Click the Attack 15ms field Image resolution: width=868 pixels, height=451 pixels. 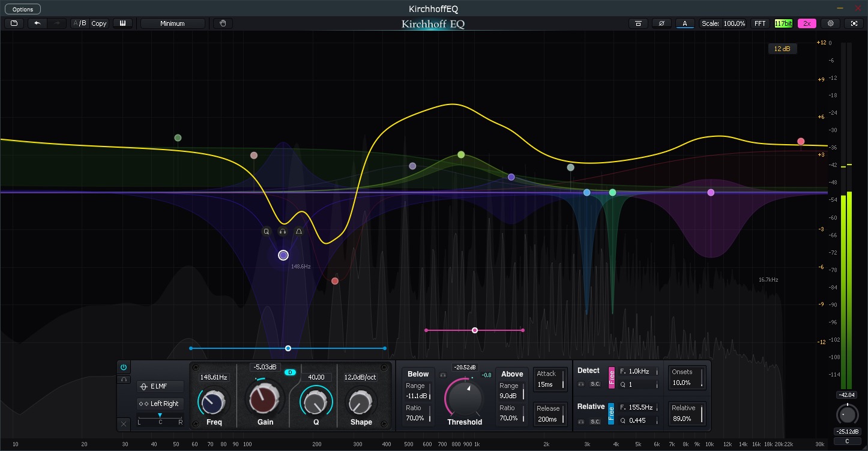(x=550, y=380)
